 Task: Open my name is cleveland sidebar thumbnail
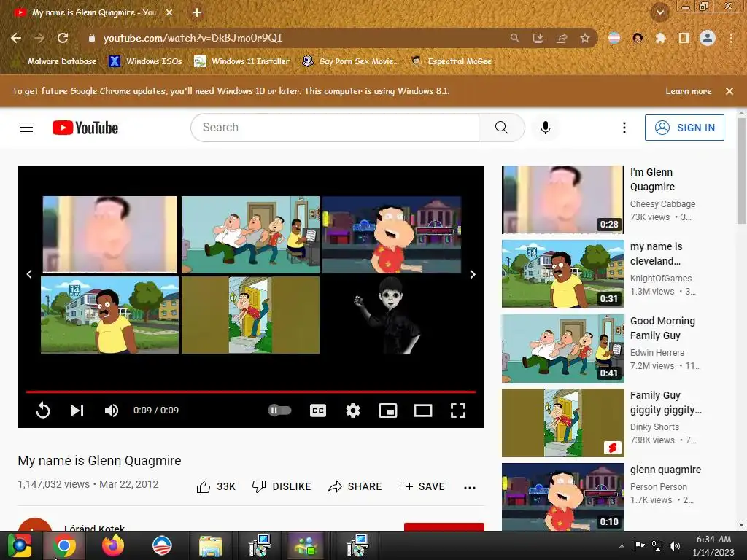tap(562, 274)
